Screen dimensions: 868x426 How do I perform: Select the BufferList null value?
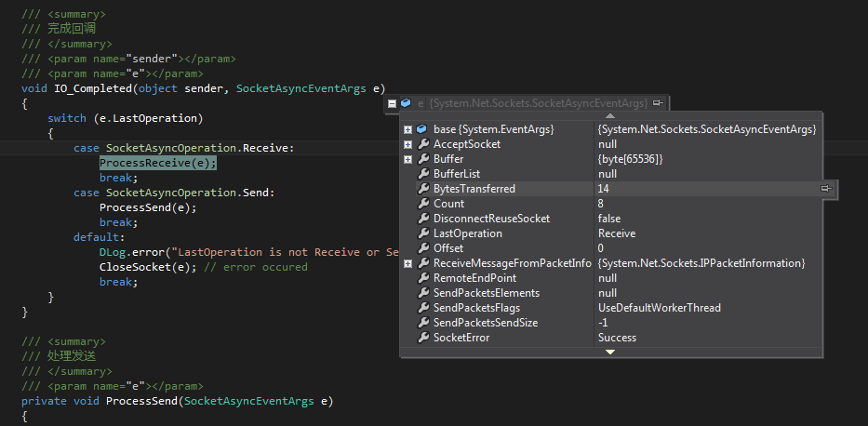pos(608,174)
